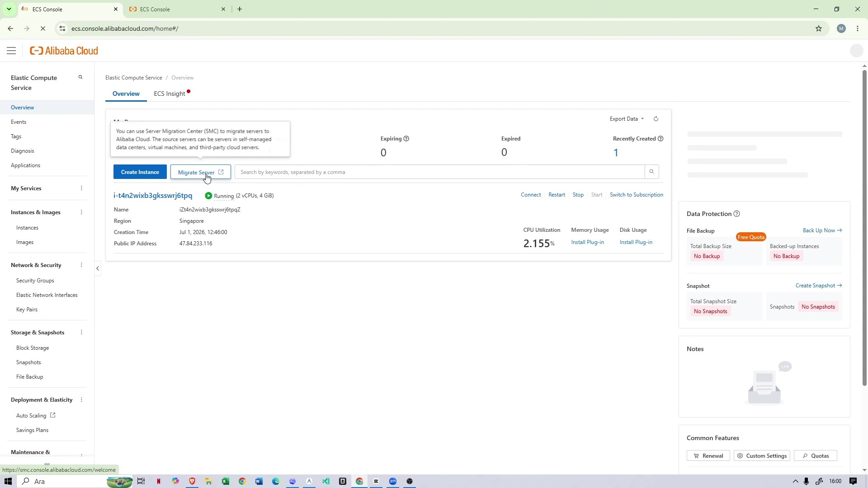Open the hamburger navigation menu
The image size is (868, 488).
(11, 51)
